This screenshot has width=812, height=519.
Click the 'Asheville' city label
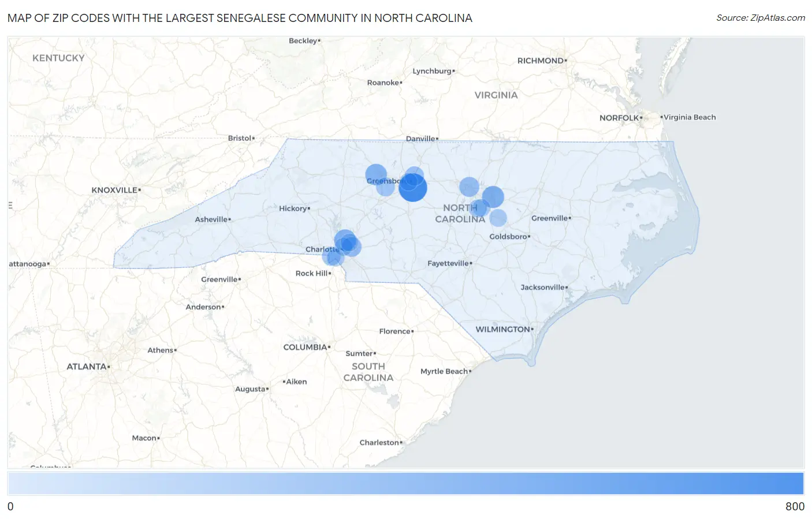pos(211,219)
